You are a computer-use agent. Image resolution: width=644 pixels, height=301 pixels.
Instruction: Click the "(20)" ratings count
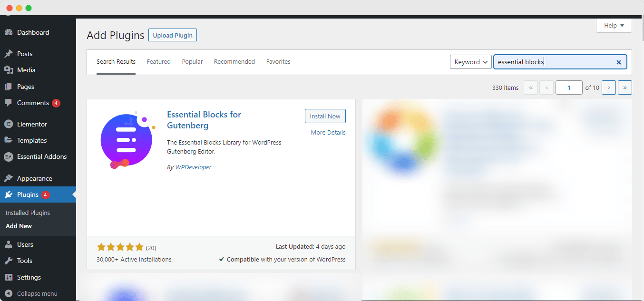click(151, 248)
